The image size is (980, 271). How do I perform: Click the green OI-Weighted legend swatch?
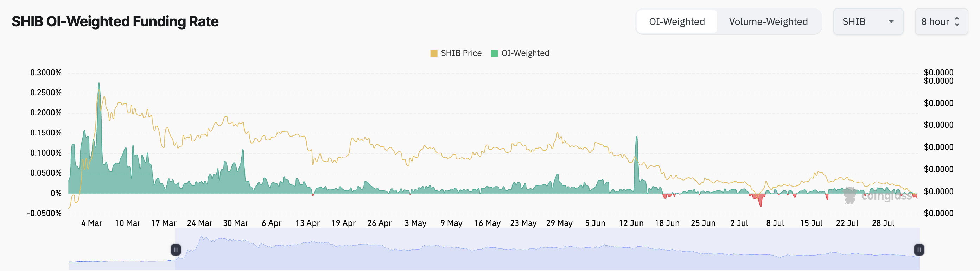(x=494, y=53)
